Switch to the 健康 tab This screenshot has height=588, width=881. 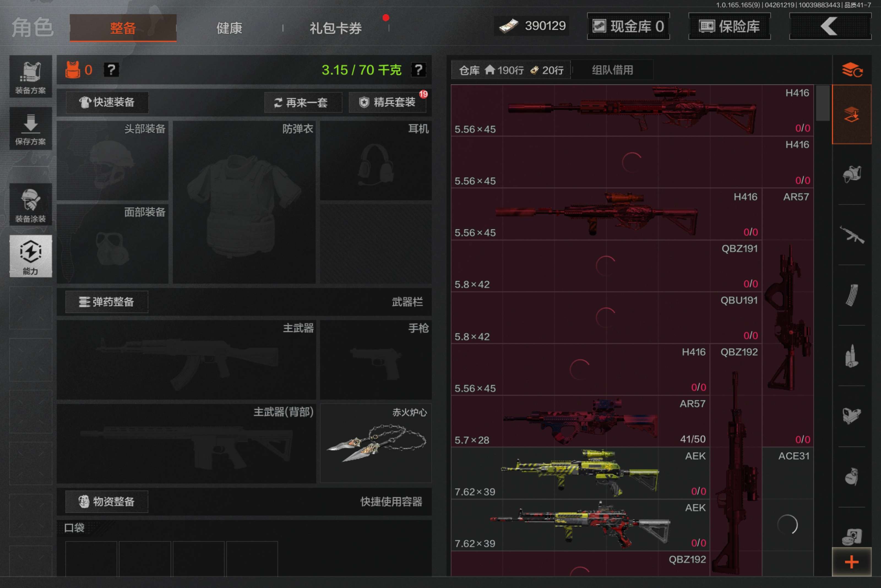(229, 28)
